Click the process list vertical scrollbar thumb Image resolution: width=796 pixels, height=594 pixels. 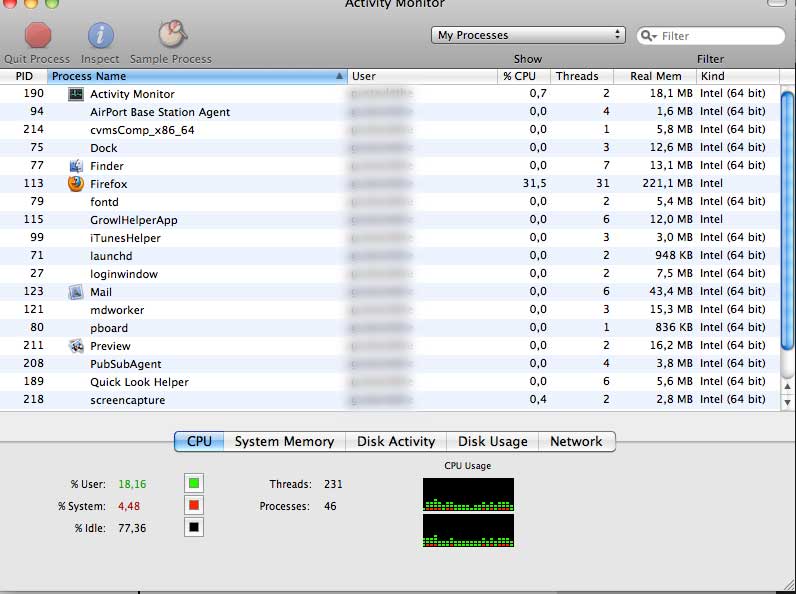point(787,221)
